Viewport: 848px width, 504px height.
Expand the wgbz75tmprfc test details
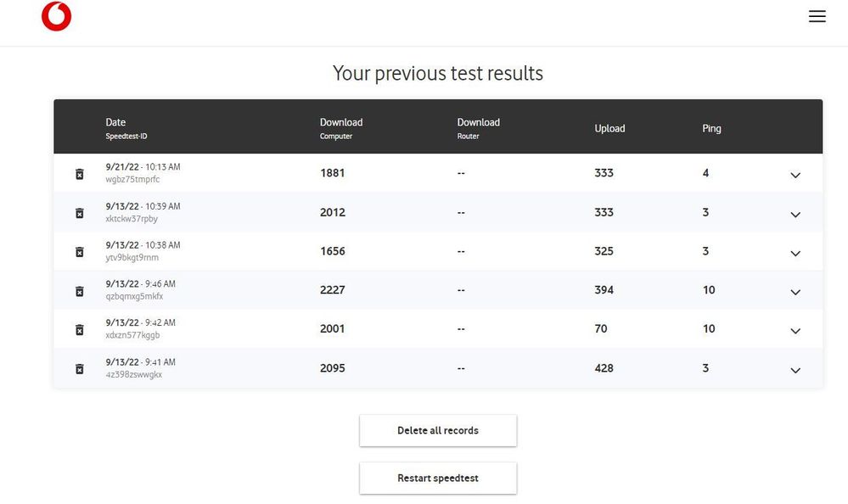pyautogui.click(x=795, y=175)
